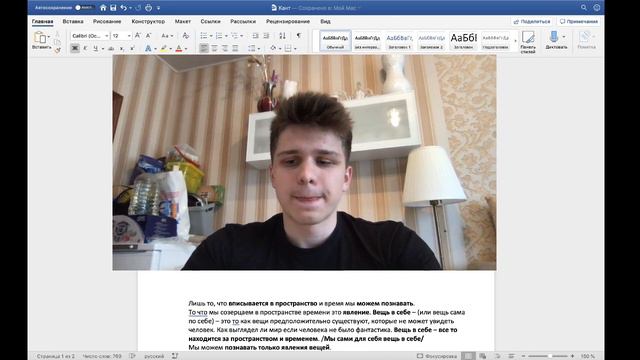Switch to the Рисование tab
Screen dimensions: 640x360
tap(107, 21)
